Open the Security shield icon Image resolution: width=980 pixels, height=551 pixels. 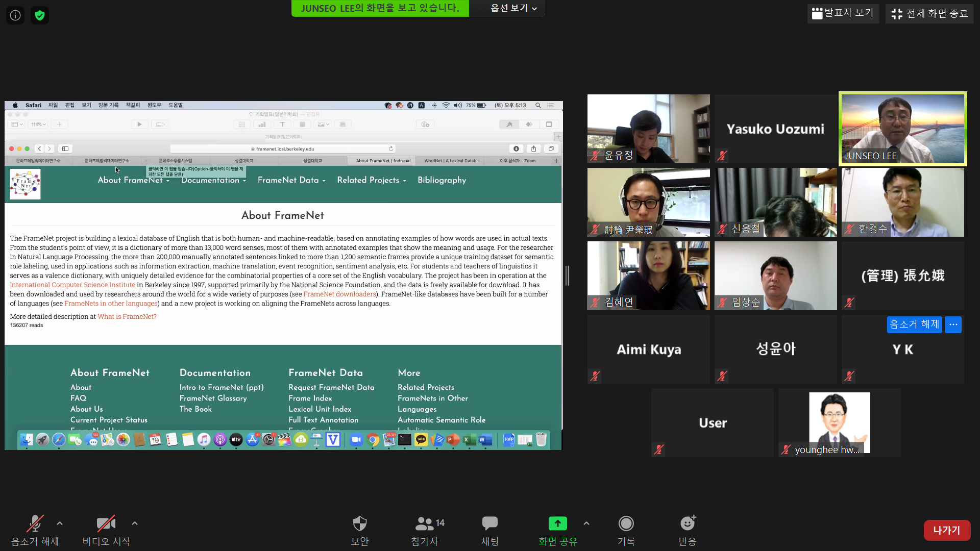[360, 524]
